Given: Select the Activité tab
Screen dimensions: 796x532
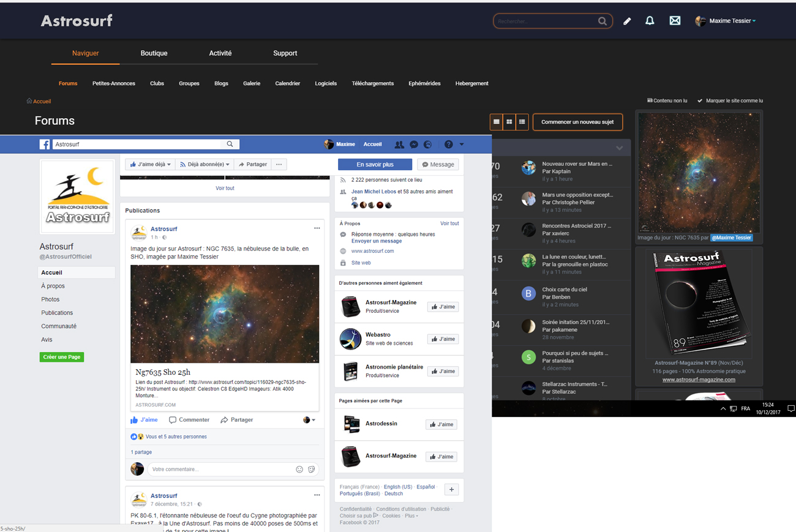Looking at the screenshot, I should coord(220,53).
